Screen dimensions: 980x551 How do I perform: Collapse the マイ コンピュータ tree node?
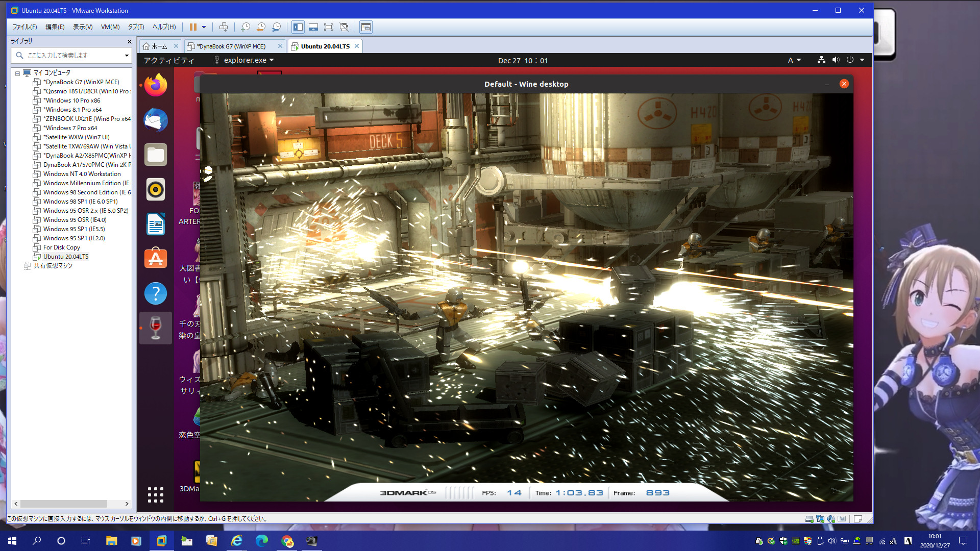(17, 73)
